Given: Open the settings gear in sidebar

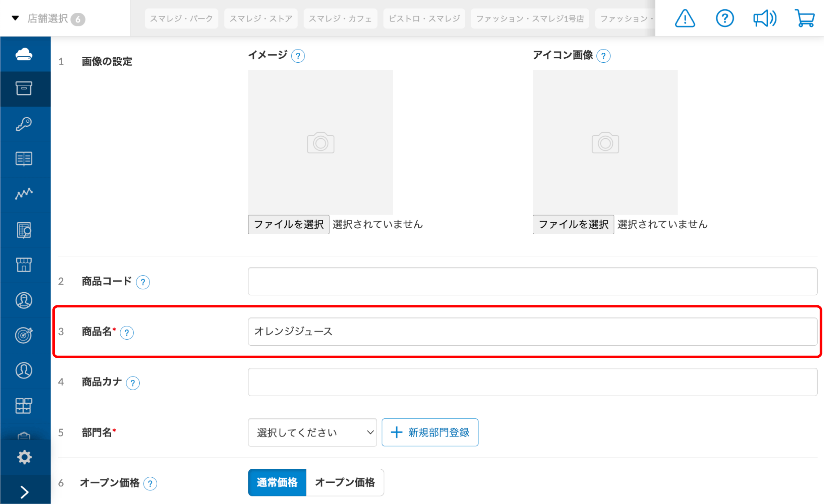Looking at the screenshot, I should (25, 457).
